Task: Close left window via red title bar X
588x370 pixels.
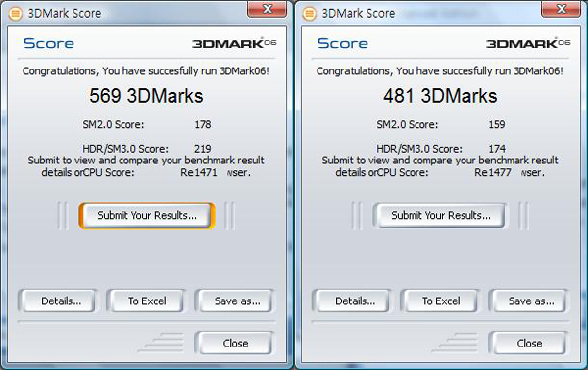Action: click(x=268, y=9)
